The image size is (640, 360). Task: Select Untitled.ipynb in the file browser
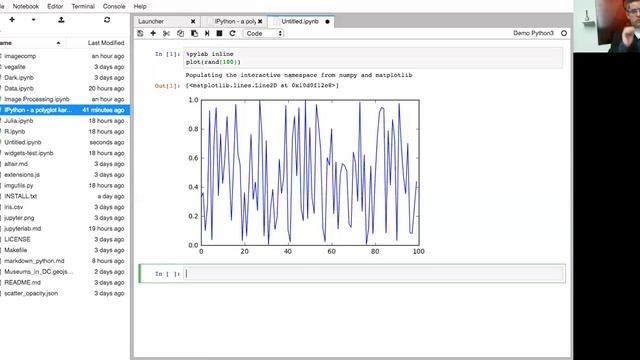coord(65,142)
